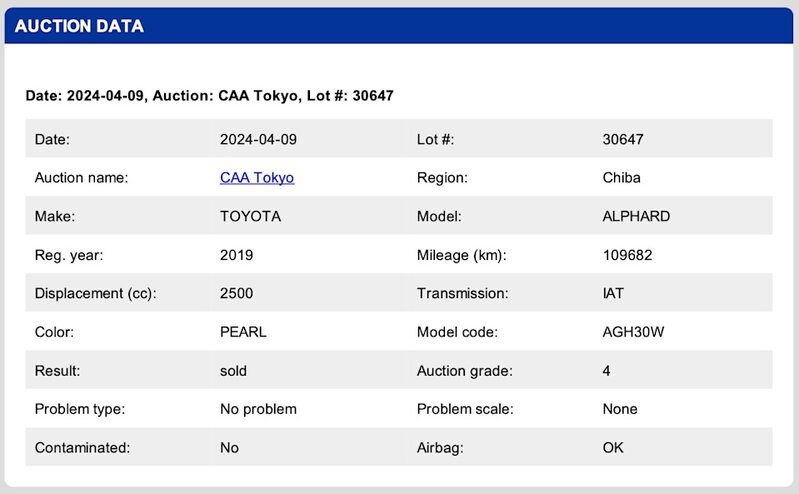Click the TOYOTA make value
This screenshot has height=494, width=799.
pos(250,216)
